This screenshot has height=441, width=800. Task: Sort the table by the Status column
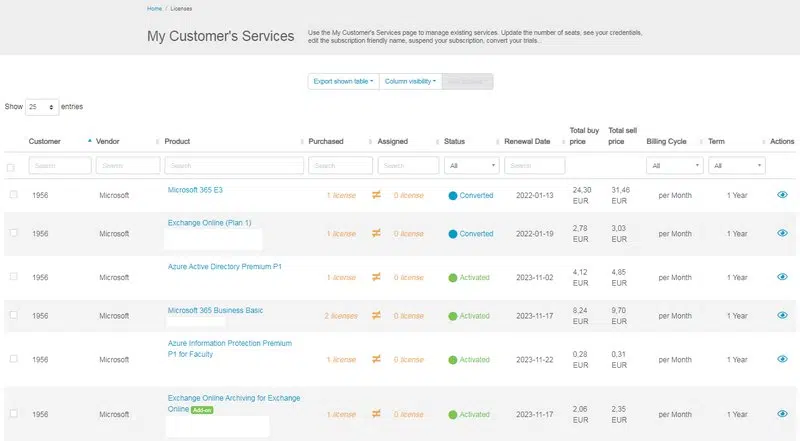[x=454, y=141]
